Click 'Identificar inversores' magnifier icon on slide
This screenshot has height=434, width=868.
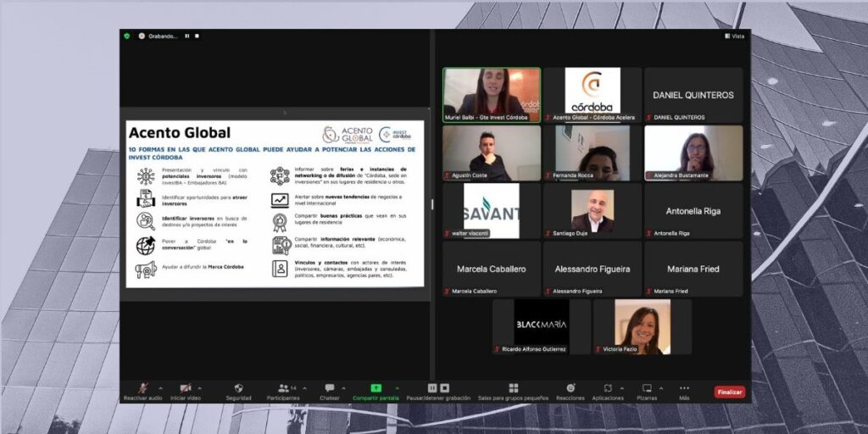coord(146,221)
